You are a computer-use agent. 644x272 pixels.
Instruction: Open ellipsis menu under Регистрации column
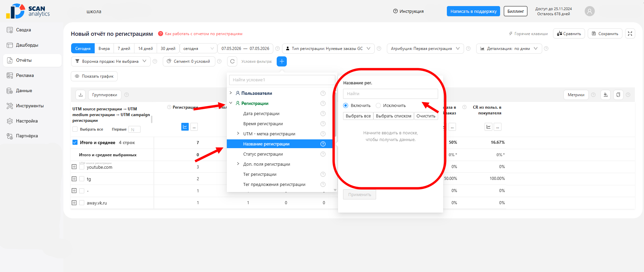click(x=194, y=127)
